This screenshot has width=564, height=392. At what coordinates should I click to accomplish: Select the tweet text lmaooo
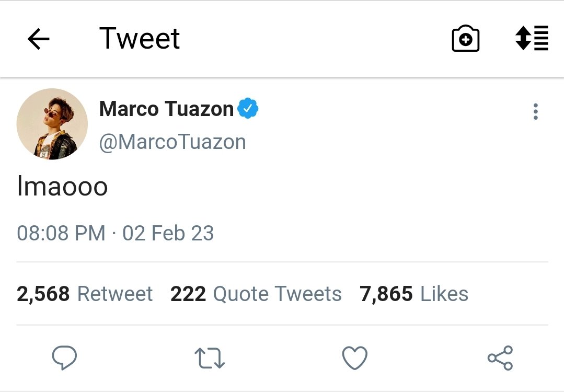click(x=63, y=186)
